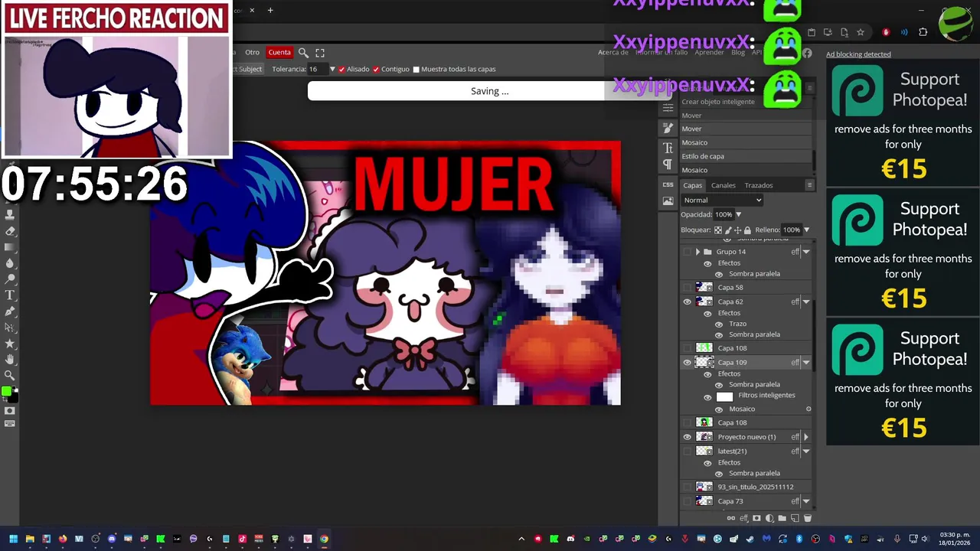
Task: Open the Normal blend mode dropdown
Action: [x=722, y=200]
